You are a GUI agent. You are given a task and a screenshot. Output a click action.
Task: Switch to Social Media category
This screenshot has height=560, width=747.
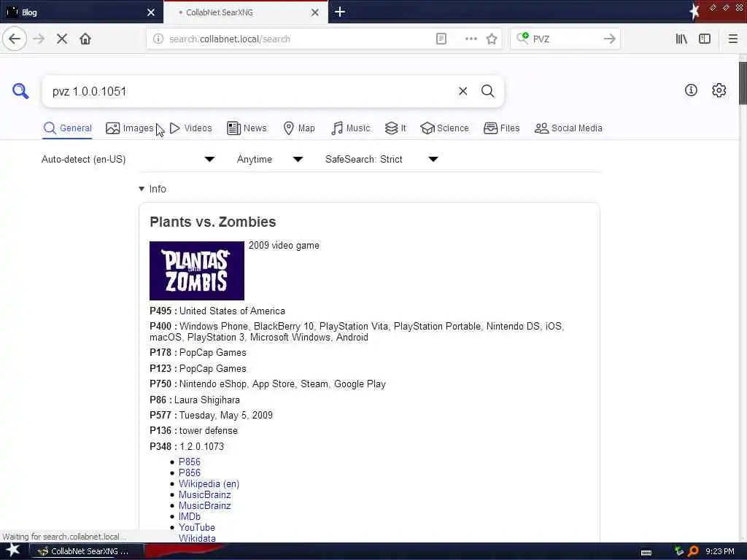coord(568,128)
